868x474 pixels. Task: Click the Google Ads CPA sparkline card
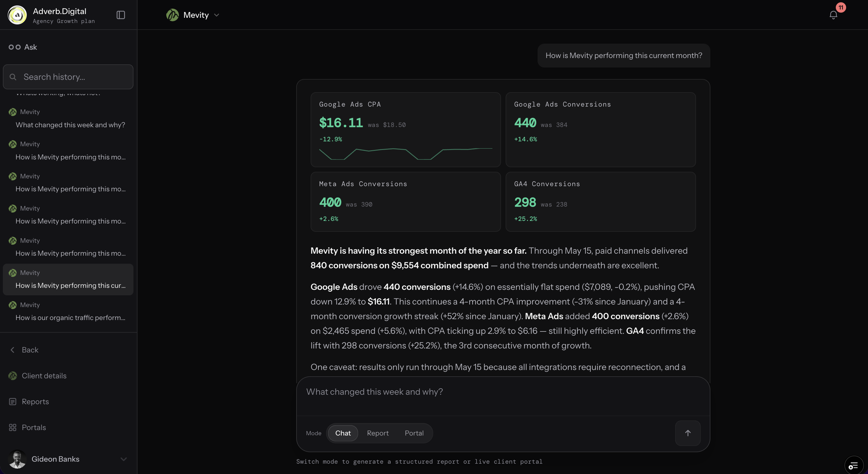tap(405, 130)
